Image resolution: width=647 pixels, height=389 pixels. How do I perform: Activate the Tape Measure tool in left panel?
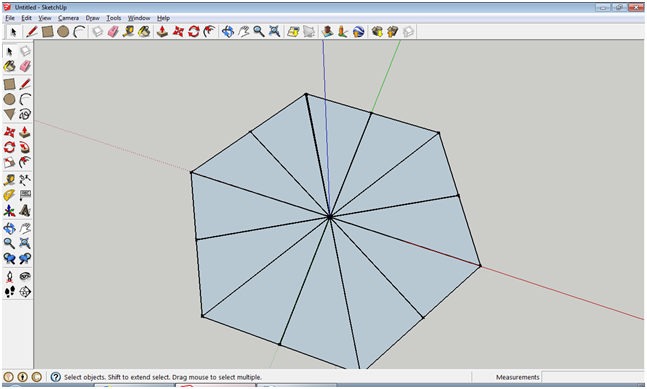(x=10, y=179)
